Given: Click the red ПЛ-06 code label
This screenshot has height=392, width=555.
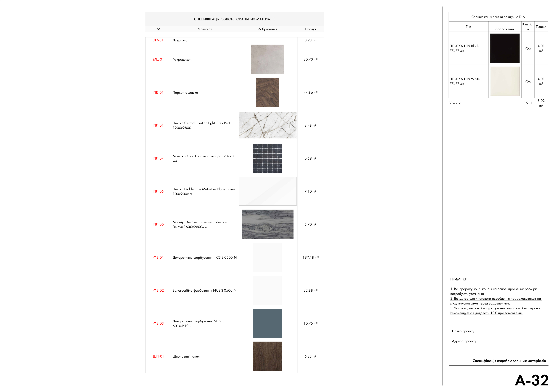Looking at the screenshot, I should pos(158,224).
